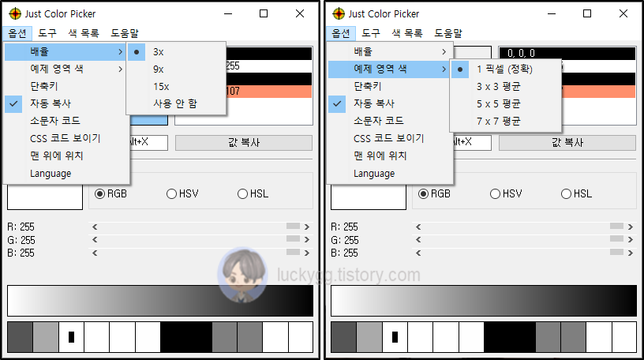The width and height of the screenshot is (644, 360).
Task: Click G slider left arrow in left window
Action: (x=95, y=239)
